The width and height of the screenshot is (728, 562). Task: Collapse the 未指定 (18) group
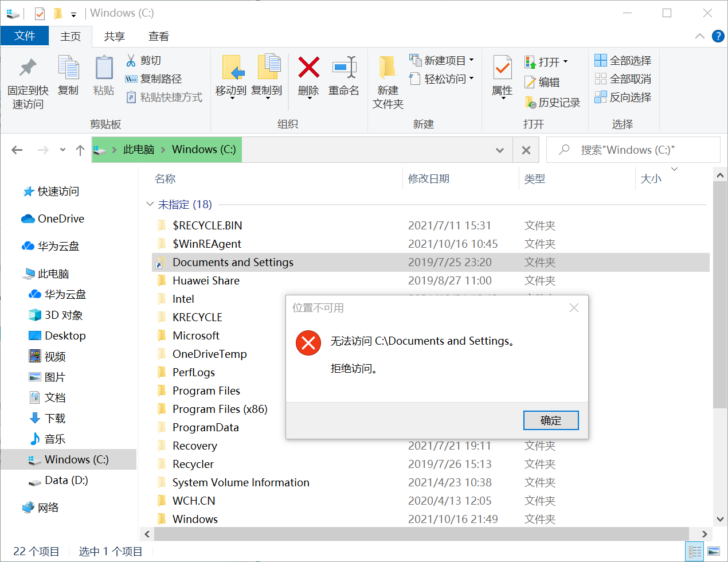[150, 204]
